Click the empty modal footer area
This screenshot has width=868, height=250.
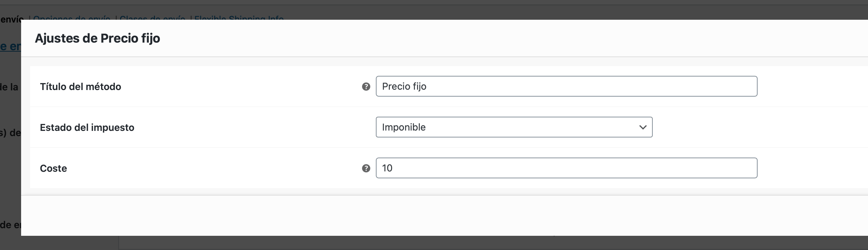coord(444,215)
